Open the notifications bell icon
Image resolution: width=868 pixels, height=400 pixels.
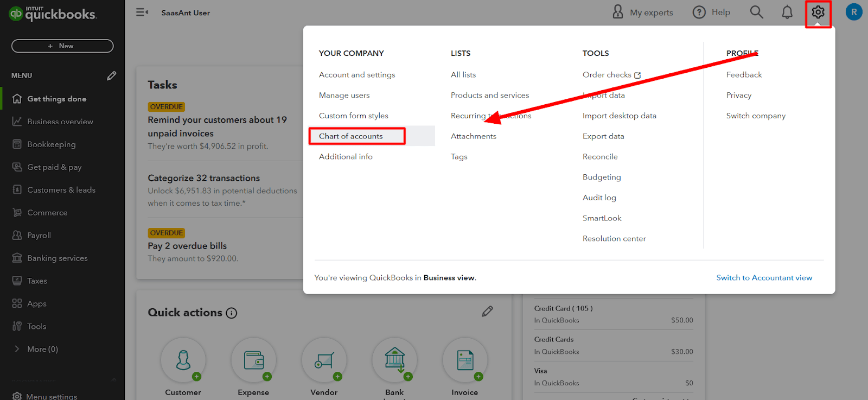point(787,12)
